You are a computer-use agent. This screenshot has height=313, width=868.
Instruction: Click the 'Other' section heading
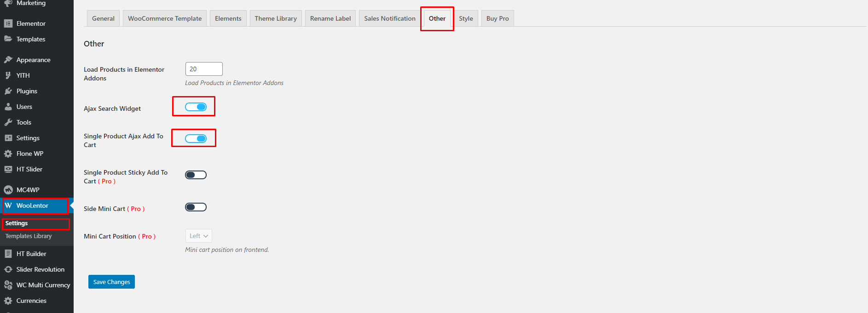tap(94, 44)
